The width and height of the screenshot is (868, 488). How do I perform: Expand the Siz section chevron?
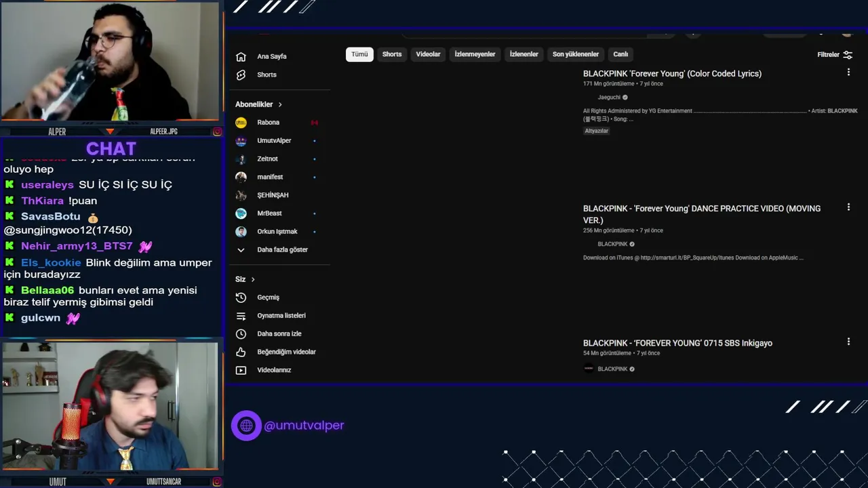[x=253, y=279]
